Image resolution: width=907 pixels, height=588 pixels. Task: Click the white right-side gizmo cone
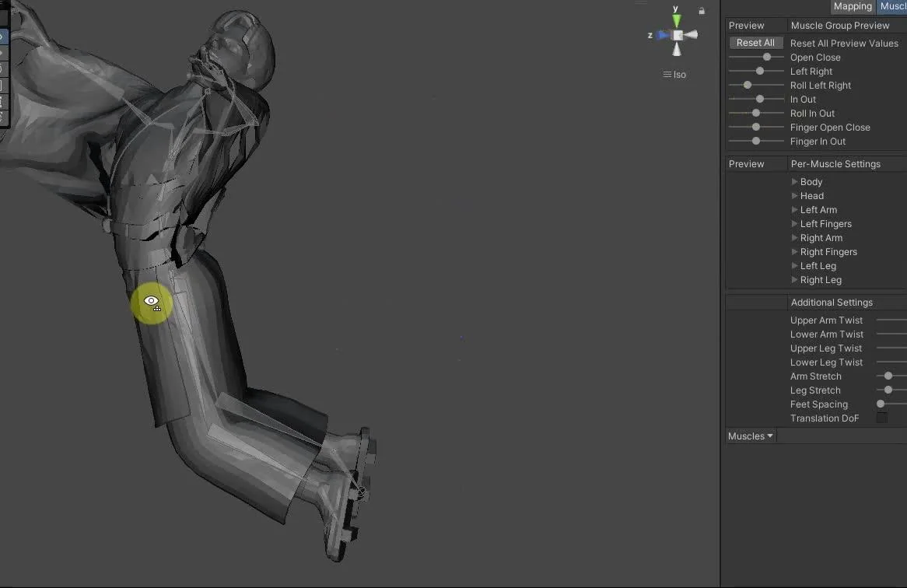(x=691, y=35)
